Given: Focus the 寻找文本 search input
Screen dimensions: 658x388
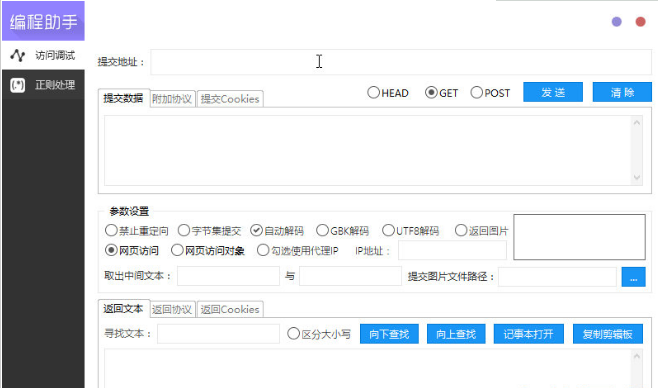Looking at the screenshot, I should point(218,334).
